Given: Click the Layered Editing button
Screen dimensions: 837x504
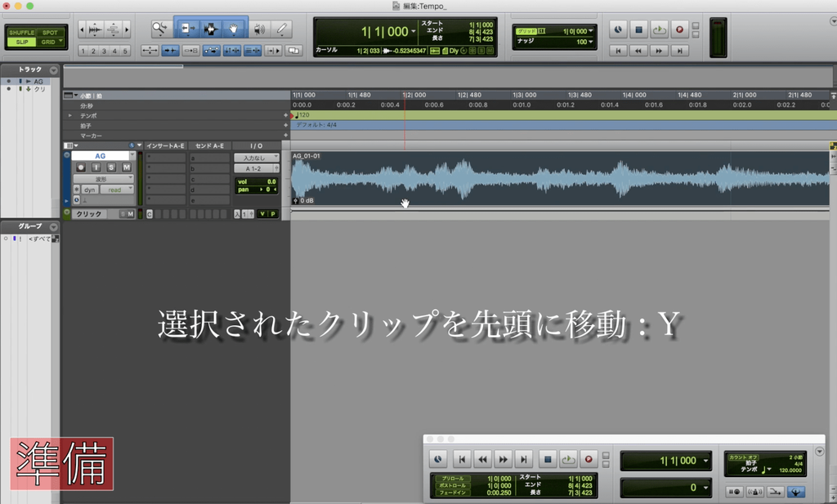Looking at the screenshot, I should (x=293, y=51).
